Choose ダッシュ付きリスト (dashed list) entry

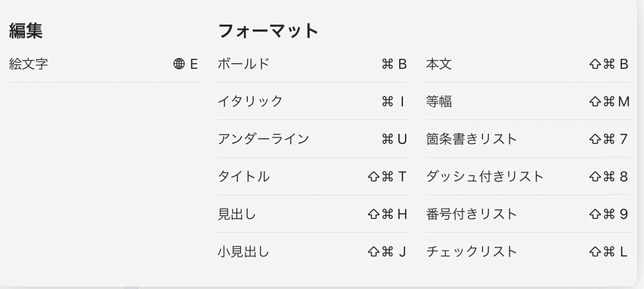pos(485,177)
